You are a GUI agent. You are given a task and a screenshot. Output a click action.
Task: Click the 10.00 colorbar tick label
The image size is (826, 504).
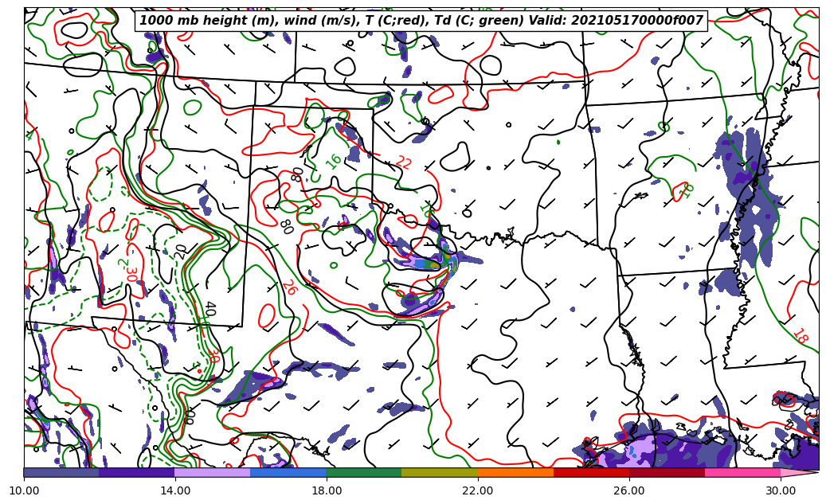coord(24,491)
